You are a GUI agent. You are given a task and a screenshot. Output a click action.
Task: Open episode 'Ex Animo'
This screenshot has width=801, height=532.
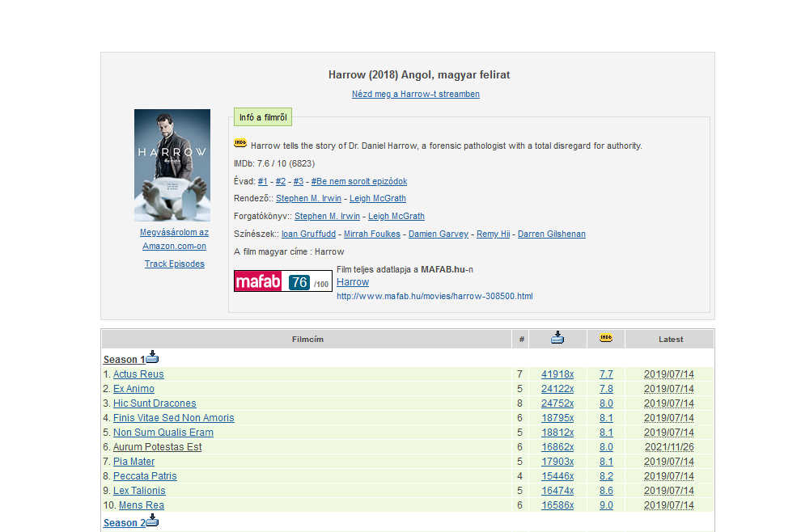[133, 389]
